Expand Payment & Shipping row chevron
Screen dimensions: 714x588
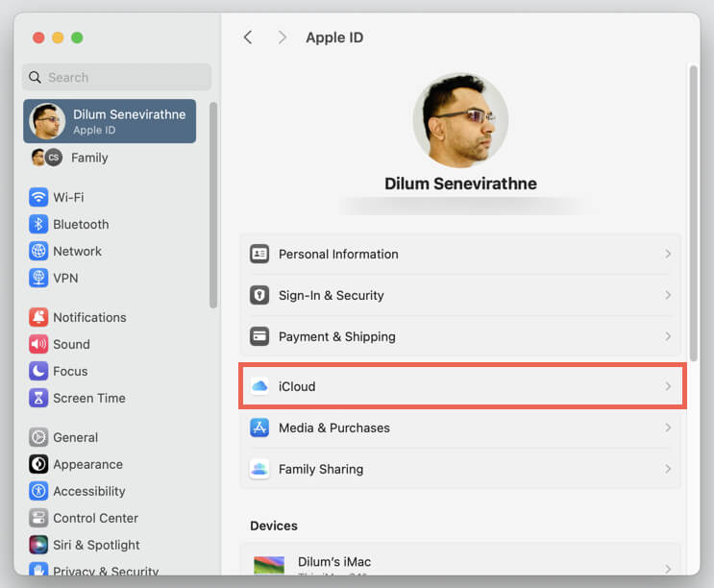[668, 337]
